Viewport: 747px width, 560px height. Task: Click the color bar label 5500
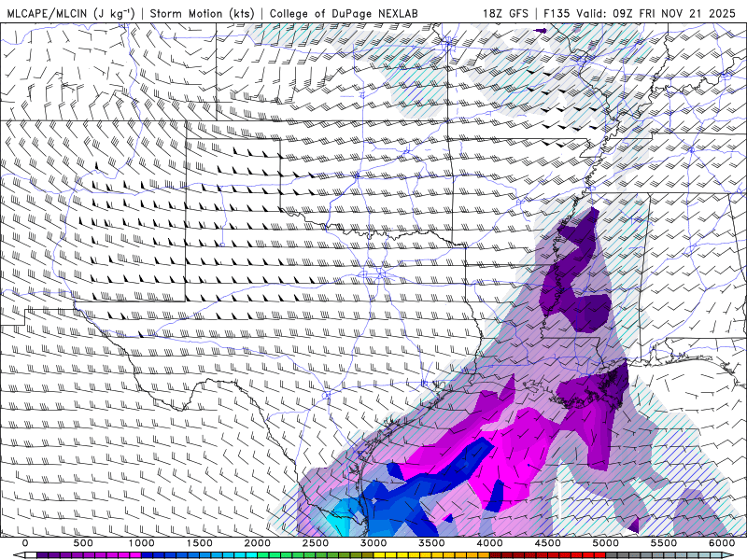664,543
